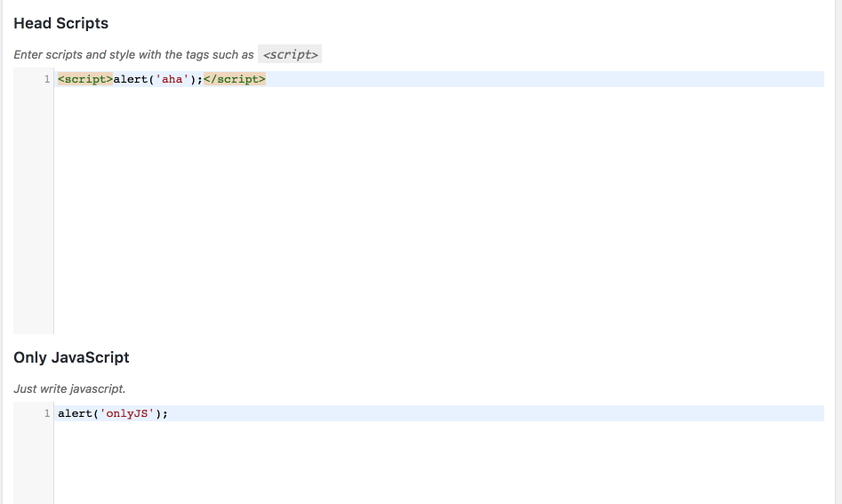
Task: Click the Only JavaScript editor gutter below line 1
Action: coord(33,463)
